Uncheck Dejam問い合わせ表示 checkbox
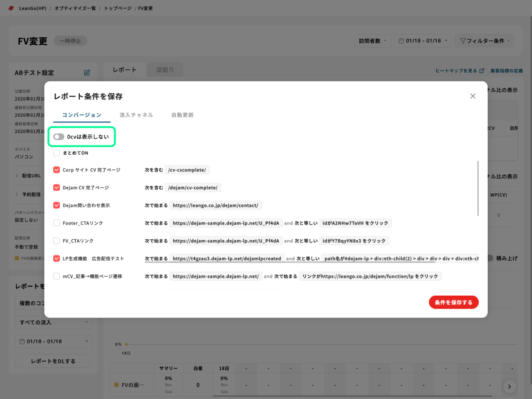The width and height of the screenshot is (532, 399). pos(56,205)
